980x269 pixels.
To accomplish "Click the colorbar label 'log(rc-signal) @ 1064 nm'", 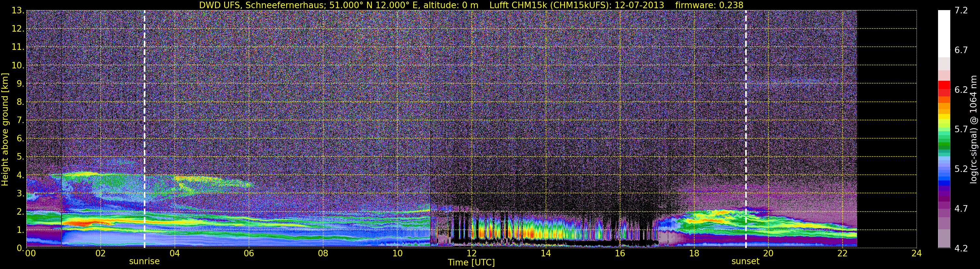I will click(x=974, y=130).
